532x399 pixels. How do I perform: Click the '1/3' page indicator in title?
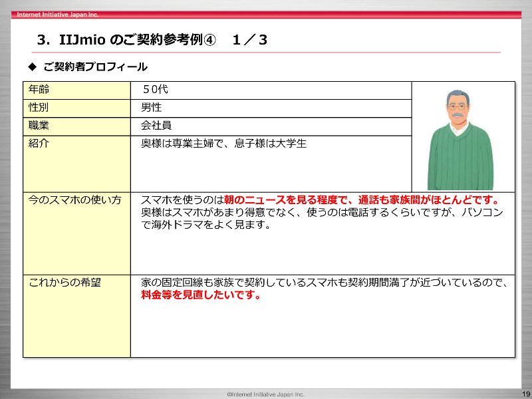[x=250, y=40]
